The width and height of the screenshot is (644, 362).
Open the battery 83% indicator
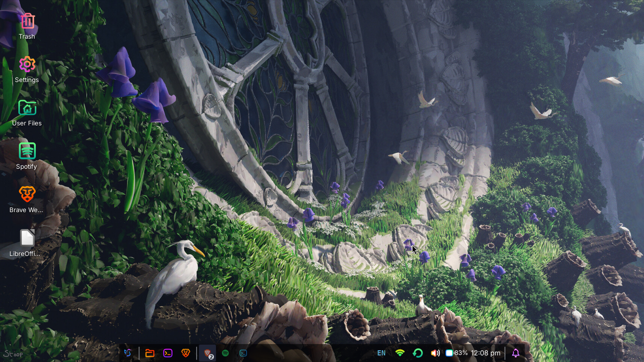tap(457, 353)
